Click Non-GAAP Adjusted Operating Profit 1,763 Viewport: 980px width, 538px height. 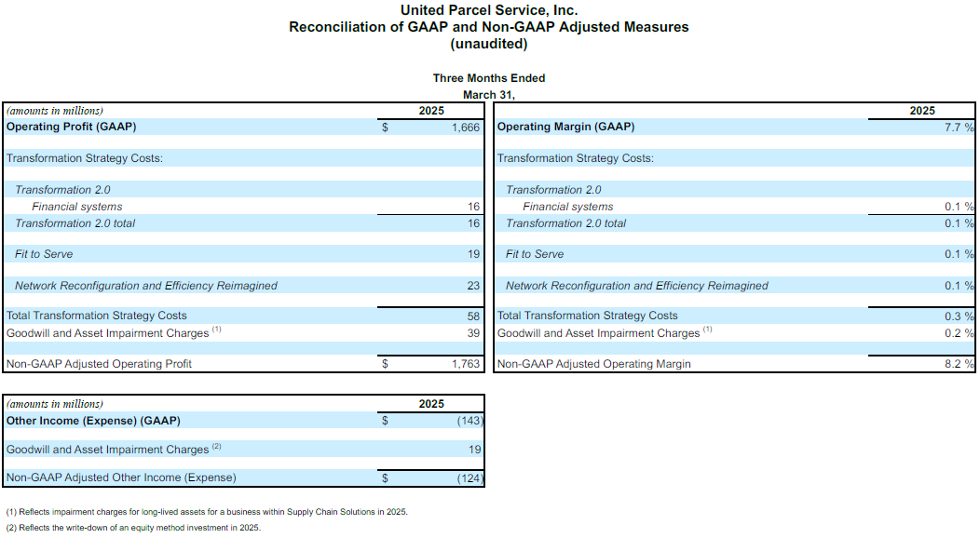pos(466,364)
